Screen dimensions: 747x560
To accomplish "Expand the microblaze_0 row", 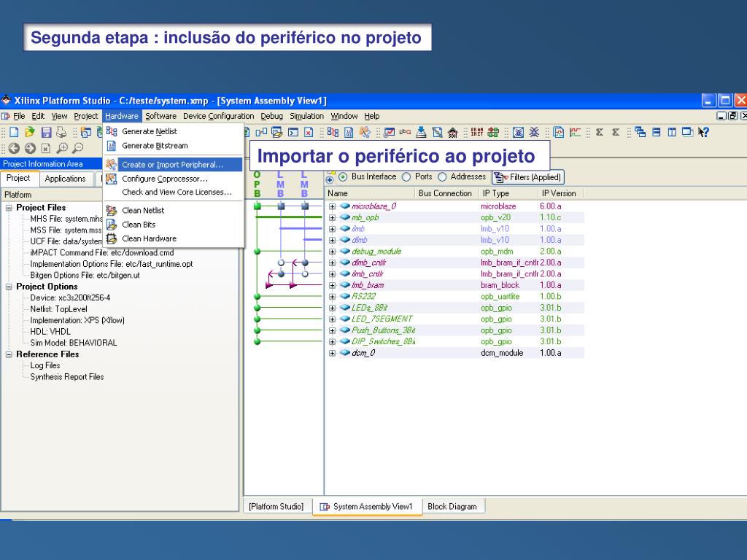I will [x=332, y=206].
